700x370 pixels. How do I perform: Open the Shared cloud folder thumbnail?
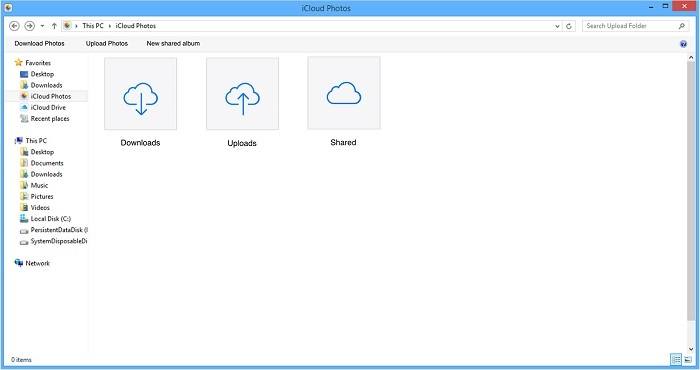point(344,93)
